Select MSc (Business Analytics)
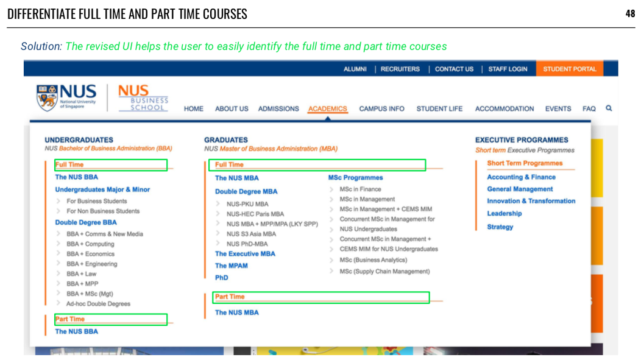Viewport: 644px width, 363px height. 373,260
